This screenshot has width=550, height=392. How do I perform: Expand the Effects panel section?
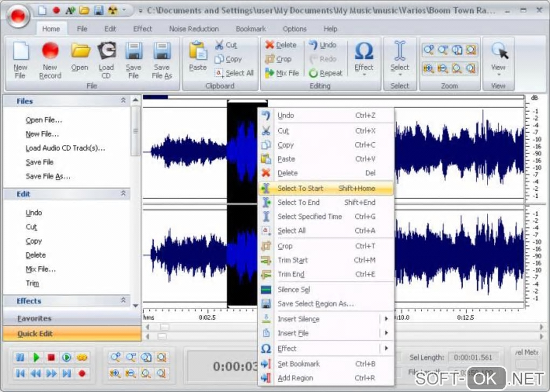(123, 300)
